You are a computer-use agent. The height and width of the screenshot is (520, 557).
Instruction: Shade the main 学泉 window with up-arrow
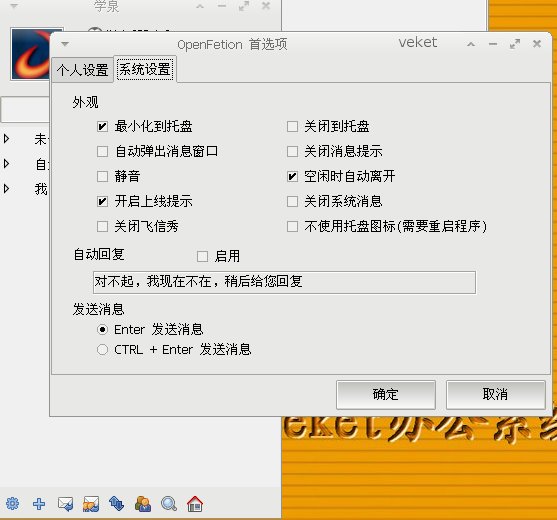click(x=200, y=6)
